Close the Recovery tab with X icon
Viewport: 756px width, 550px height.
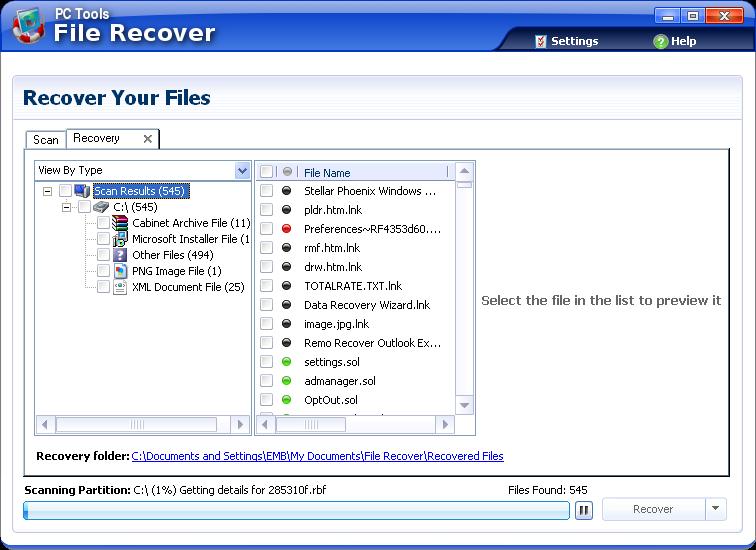pos(148,139)
